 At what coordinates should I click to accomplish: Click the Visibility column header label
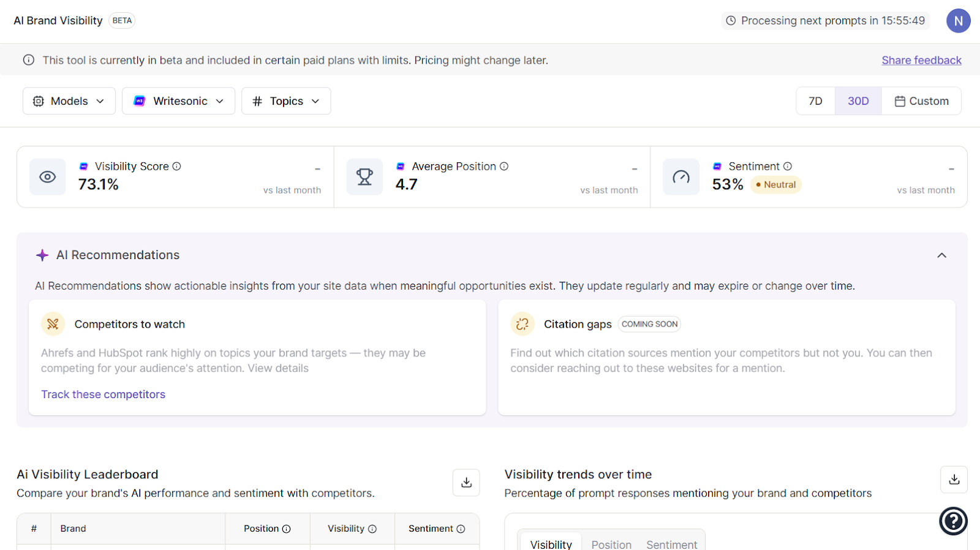(x=346, y=529)
